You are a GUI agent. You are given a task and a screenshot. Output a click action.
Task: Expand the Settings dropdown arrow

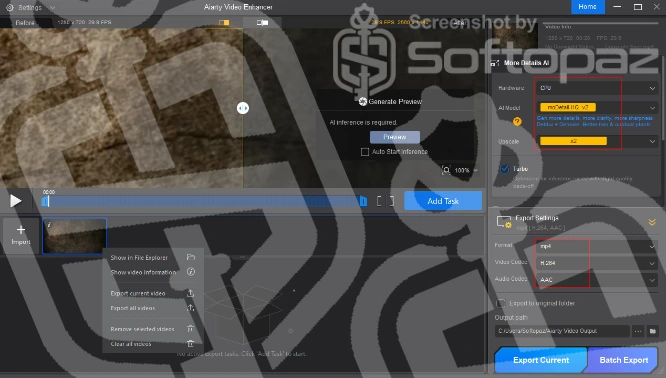pos(52,7)
